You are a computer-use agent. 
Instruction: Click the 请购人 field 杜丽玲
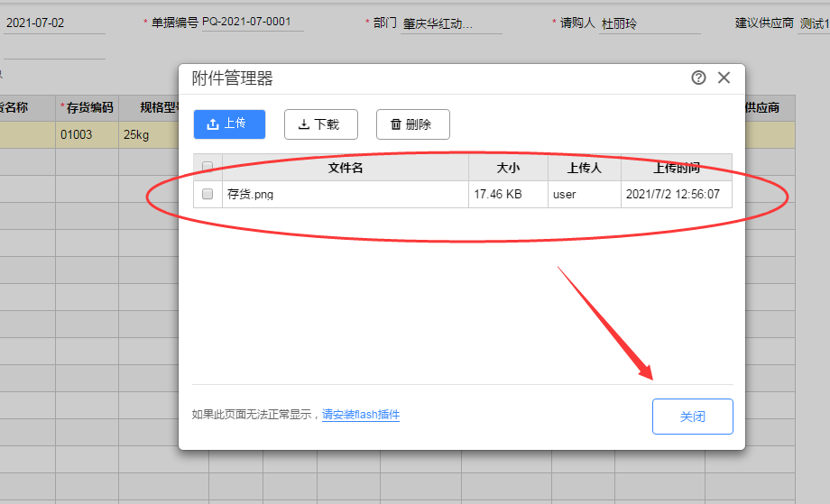[650, 23]
